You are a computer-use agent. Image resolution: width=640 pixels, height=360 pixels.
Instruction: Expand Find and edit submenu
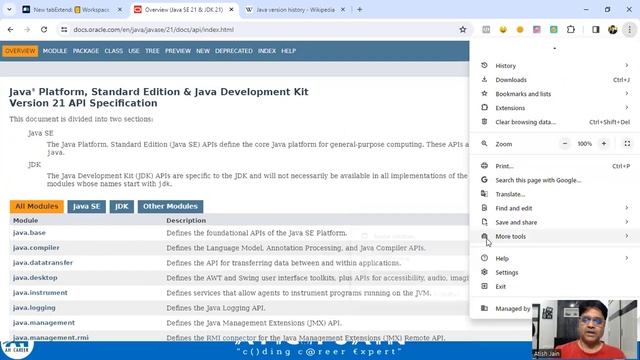point(555,208)
